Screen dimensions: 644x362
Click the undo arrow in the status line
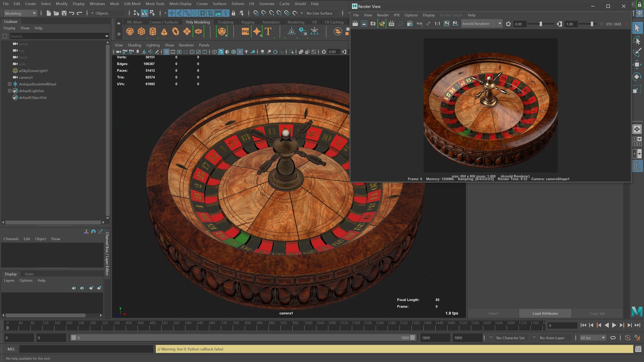coord(71,13)
